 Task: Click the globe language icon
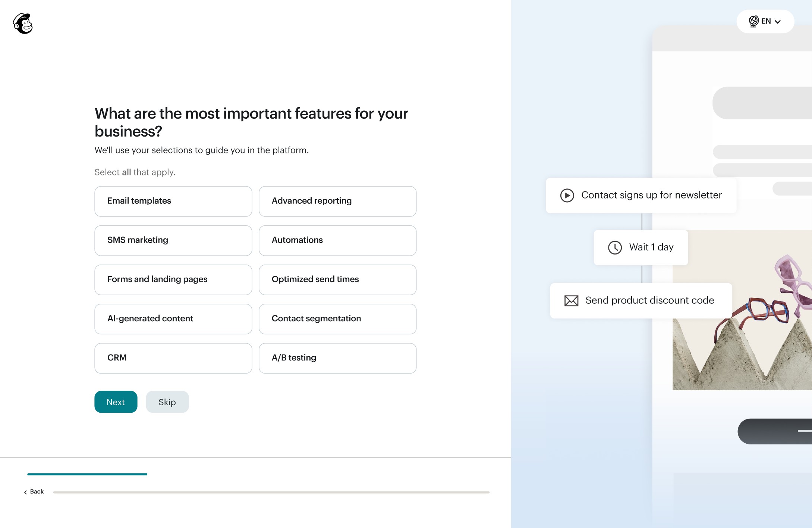(x=753, y=21)
